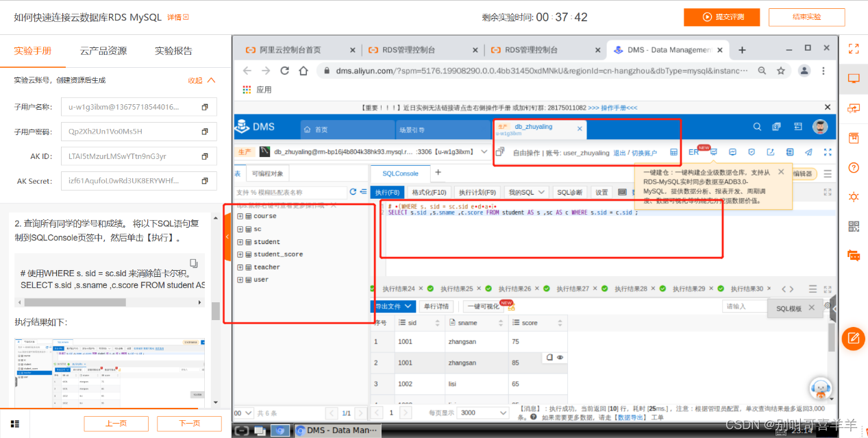
Task: Expand the course table node
Action: click(240, 216)
